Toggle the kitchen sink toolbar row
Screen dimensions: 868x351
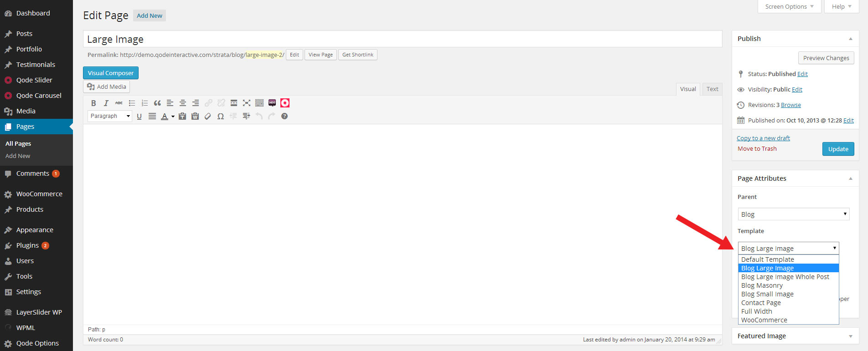tap(259, 103)
